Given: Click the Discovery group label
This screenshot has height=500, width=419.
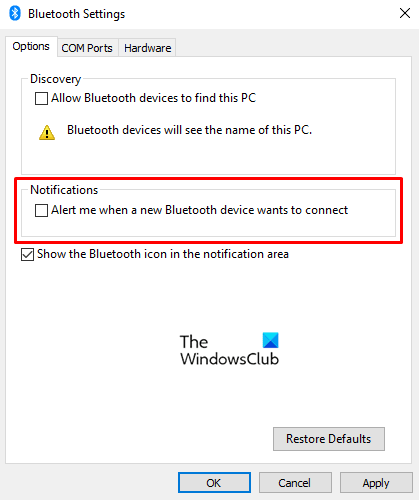Looking at the screenshot, I should [x=56, y=79].
